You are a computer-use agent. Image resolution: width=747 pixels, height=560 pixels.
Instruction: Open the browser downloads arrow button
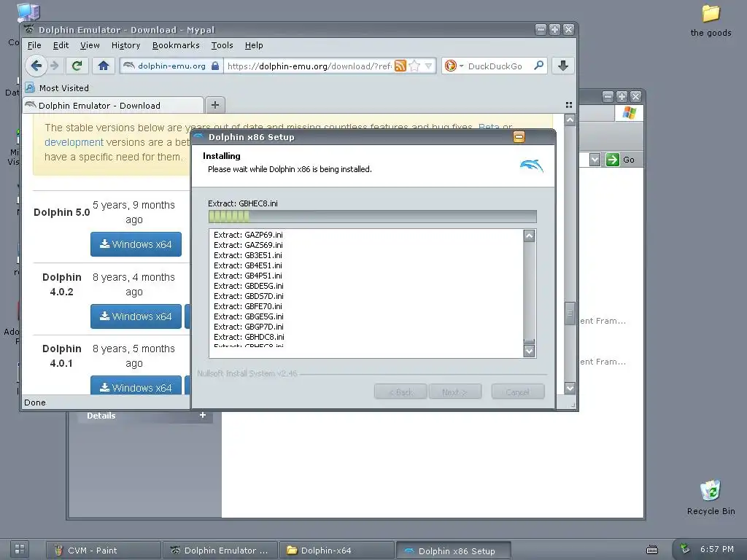(x=562, y=66)
